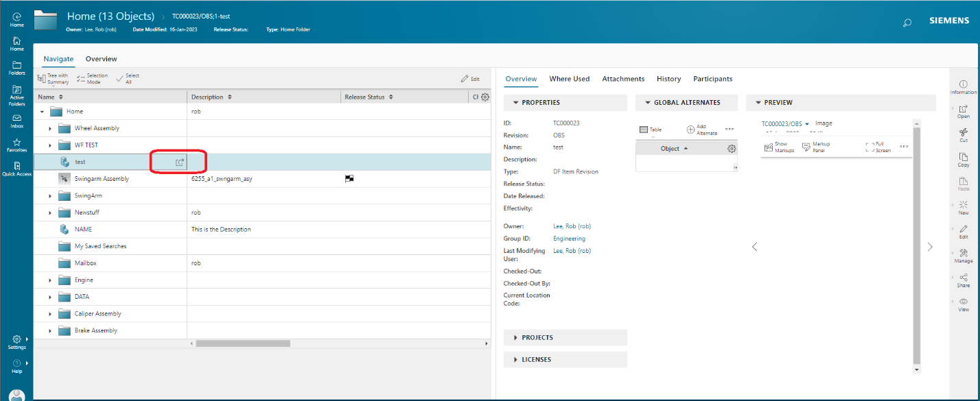Viewport: 980px width, 401px height.
Task: Click the Full Screen icon in Preview
Action: click(x=873, y=146)
